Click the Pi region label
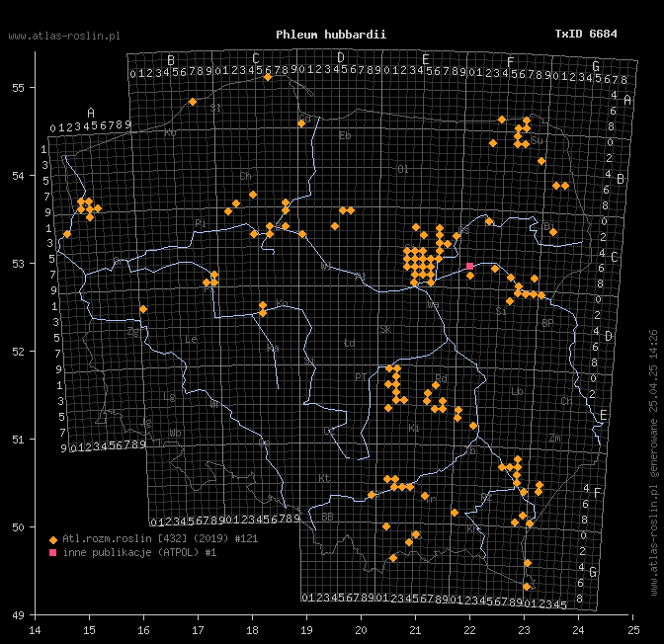This screenshot has width=664, height=644. point(201,223)
